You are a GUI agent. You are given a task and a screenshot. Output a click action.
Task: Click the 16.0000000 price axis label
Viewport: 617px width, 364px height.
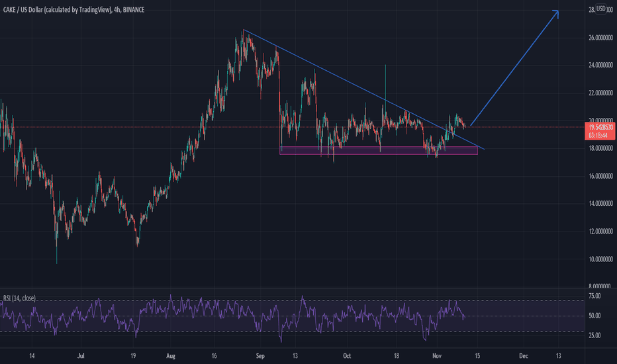point(600,176)
